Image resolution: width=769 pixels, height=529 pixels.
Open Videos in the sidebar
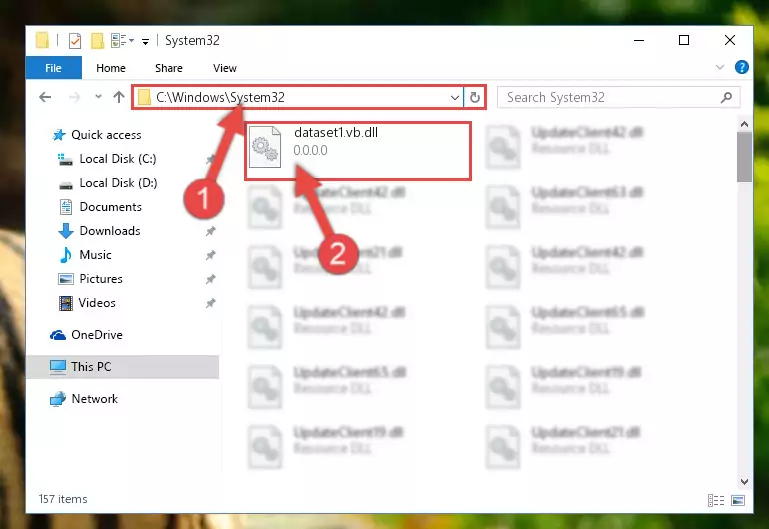pos(97,303)
